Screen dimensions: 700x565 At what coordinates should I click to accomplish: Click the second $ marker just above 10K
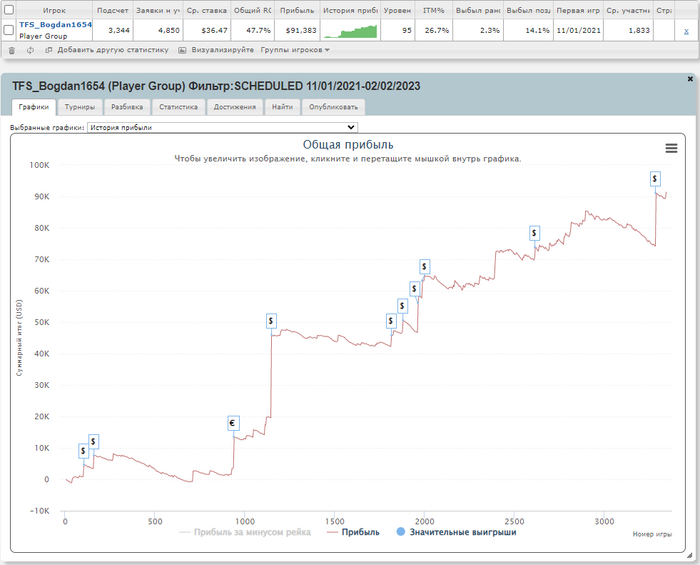click(x=93, y=442)
